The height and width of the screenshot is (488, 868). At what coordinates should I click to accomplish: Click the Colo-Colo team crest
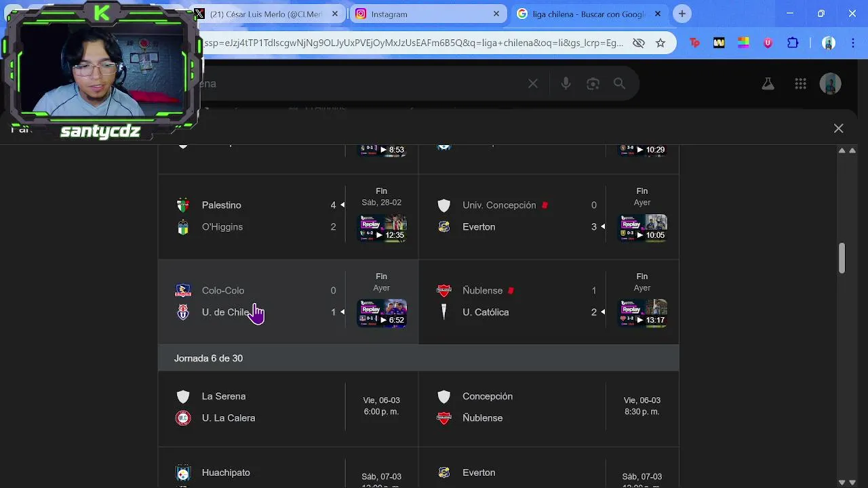pyautogui.click(x=182, y=290)
